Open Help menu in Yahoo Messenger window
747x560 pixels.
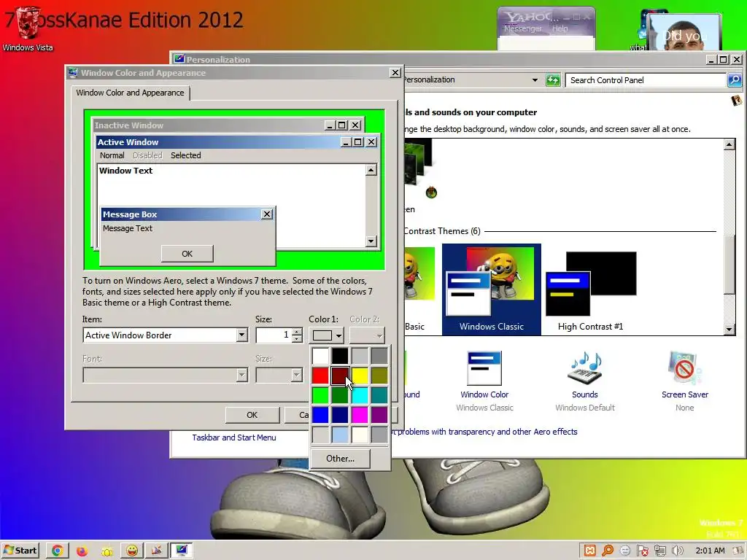(x=560, y=28)
